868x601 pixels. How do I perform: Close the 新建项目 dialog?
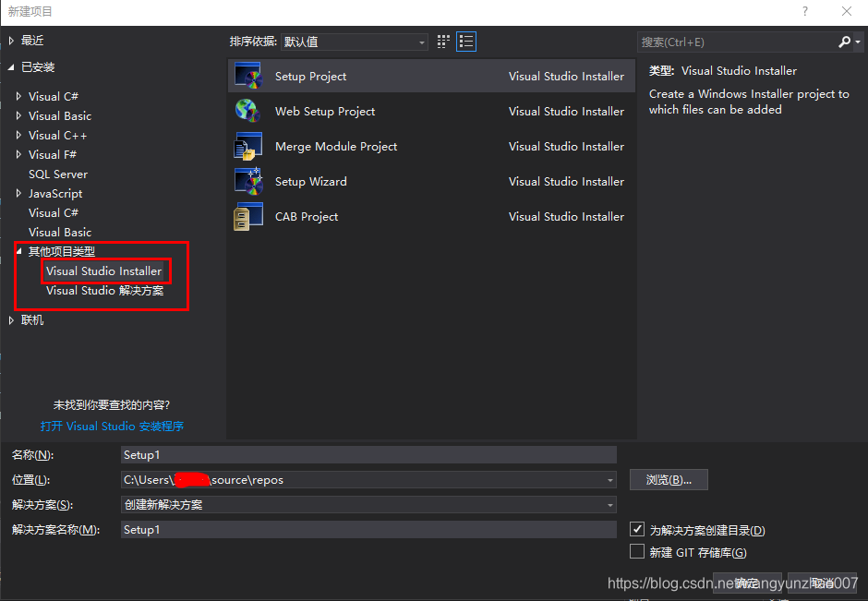[847, 11]
